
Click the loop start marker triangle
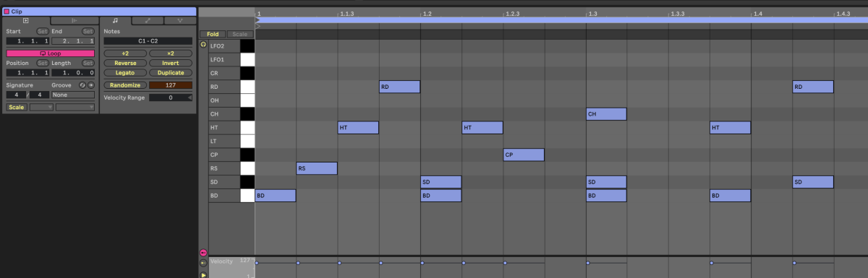pos(258,21)
